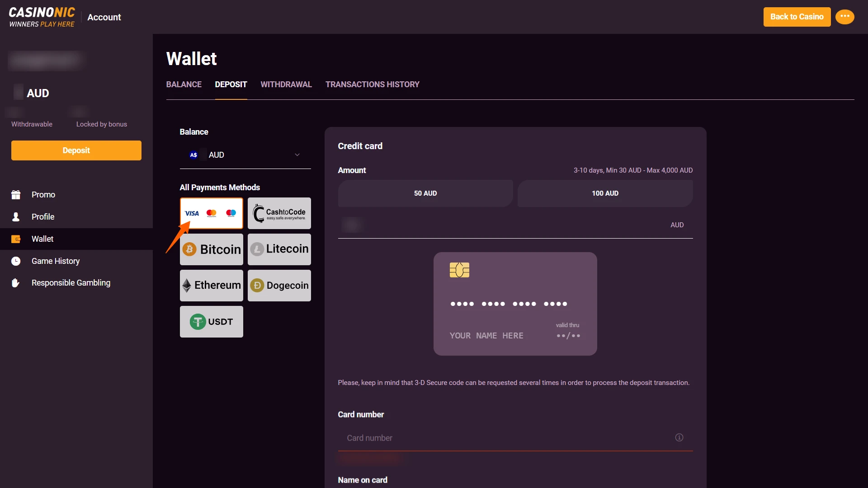Open the Transactions History tab
868x488 pixels.
pyautogui.click(x=372, y=84)
